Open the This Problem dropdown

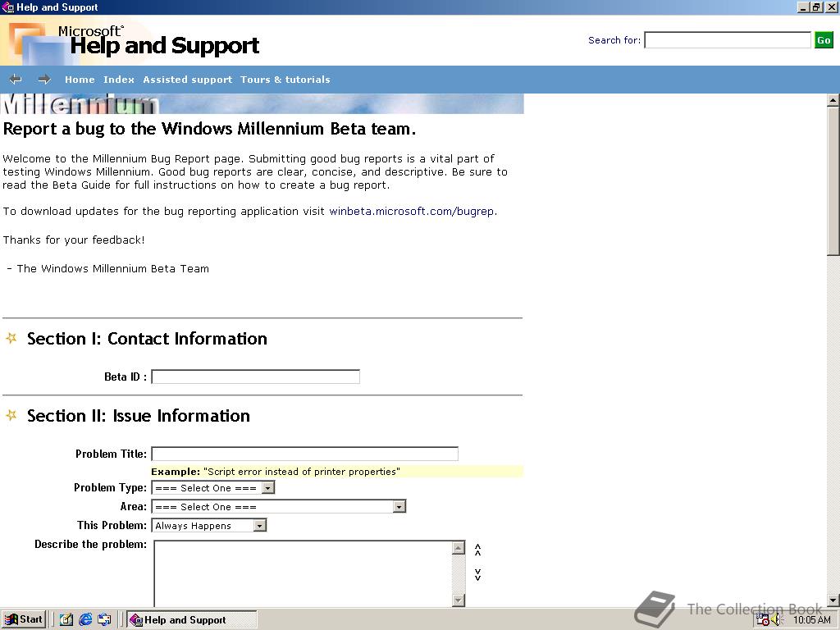point(209,526)
